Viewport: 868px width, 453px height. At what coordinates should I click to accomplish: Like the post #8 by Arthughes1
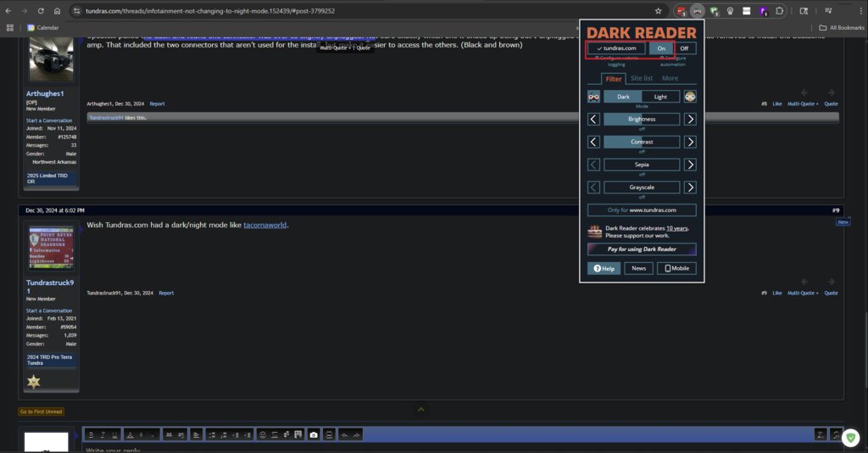click(x=777, y=103)
